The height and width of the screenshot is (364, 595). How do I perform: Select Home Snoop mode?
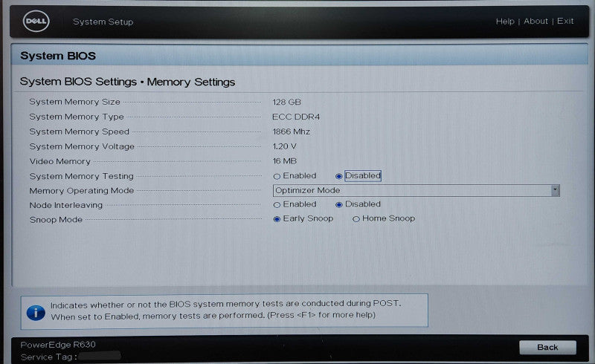click(x=356, y=219)
